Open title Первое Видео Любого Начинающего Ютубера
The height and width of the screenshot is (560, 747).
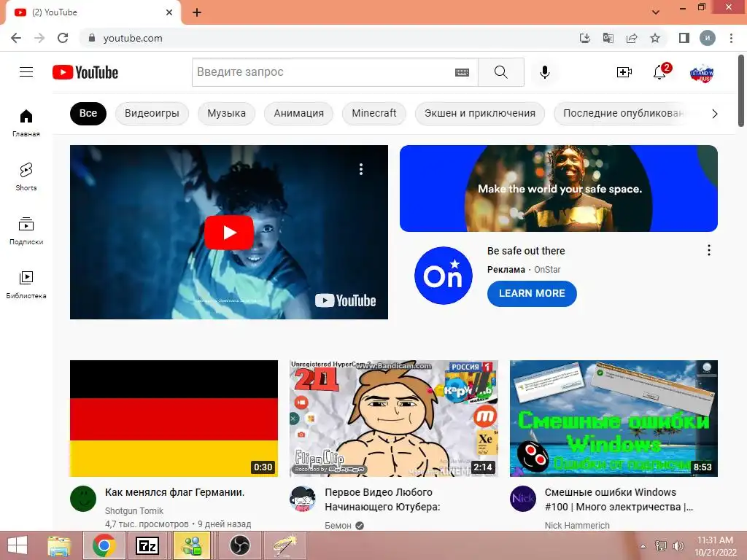point(382,499)
